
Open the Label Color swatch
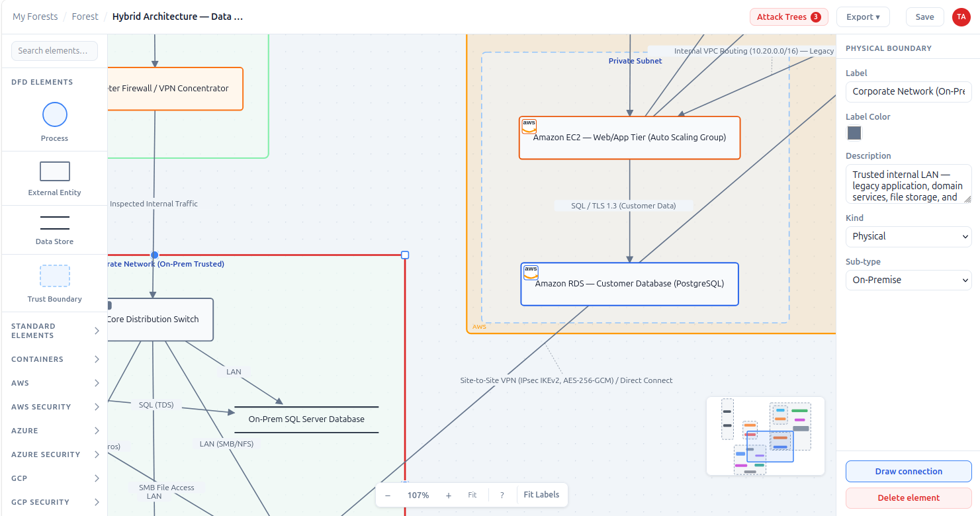point(854,133)
